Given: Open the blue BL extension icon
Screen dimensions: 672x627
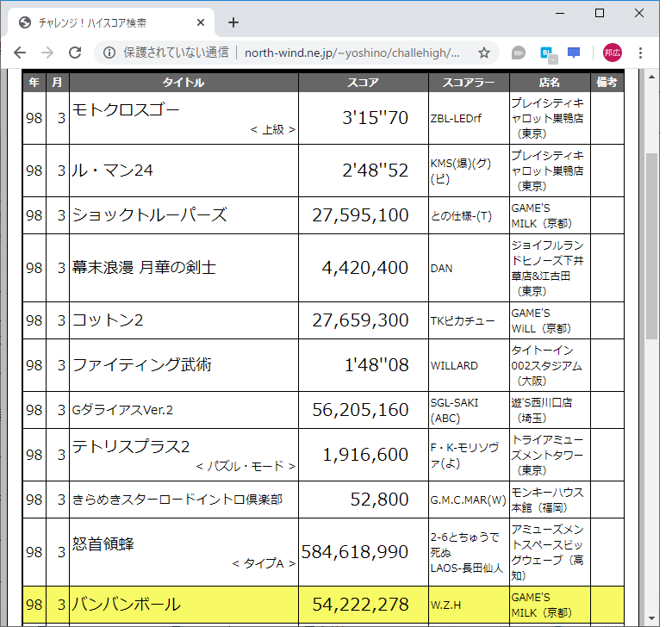Looking at the screenshot, I should coord(547,53).
